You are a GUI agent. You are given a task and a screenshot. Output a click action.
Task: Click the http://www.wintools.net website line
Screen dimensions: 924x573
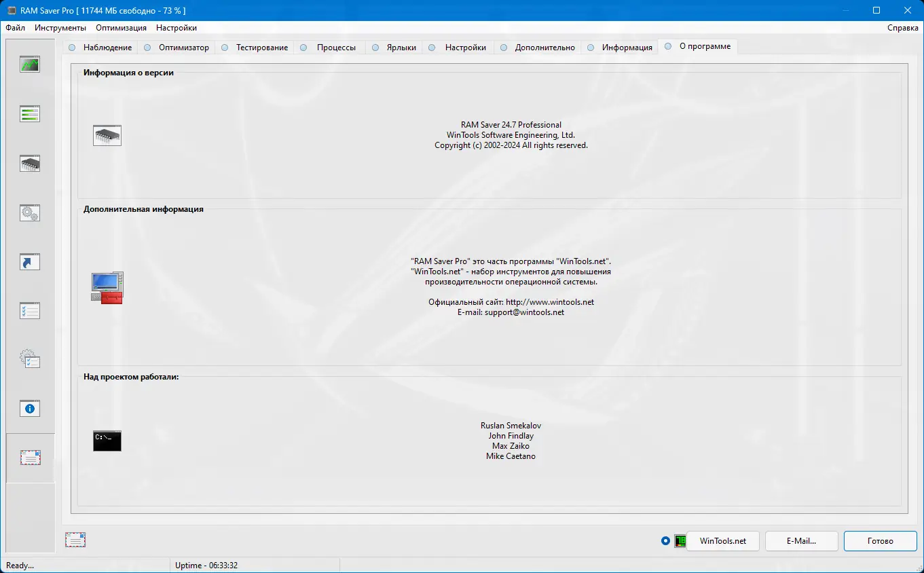click(511, 302)
